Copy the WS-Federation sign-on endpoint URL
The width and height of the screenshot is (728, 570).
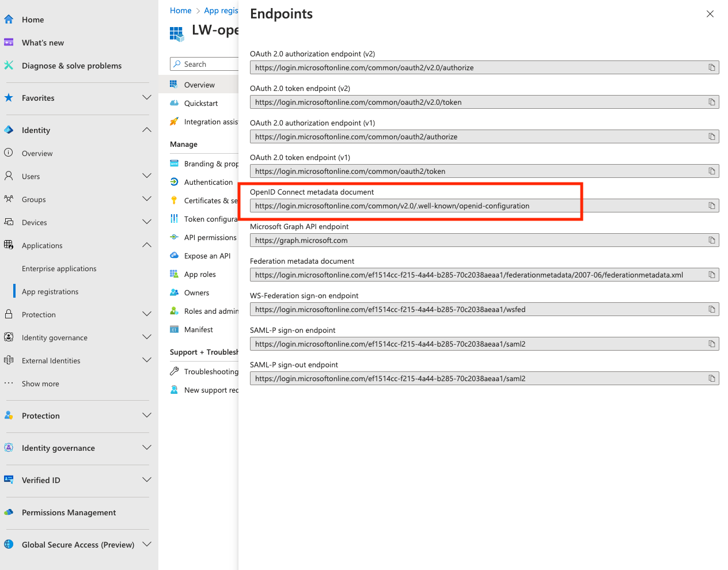(712, 309)
